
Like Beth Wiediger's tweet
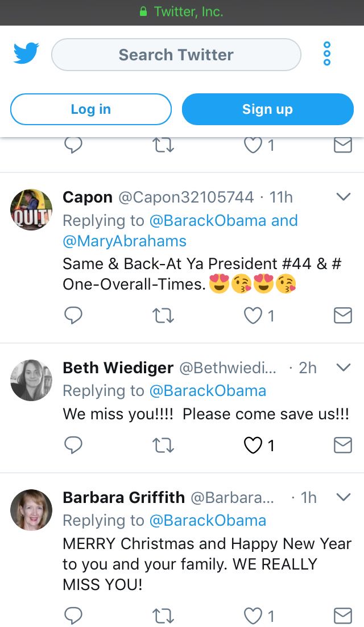coord(259,445)
